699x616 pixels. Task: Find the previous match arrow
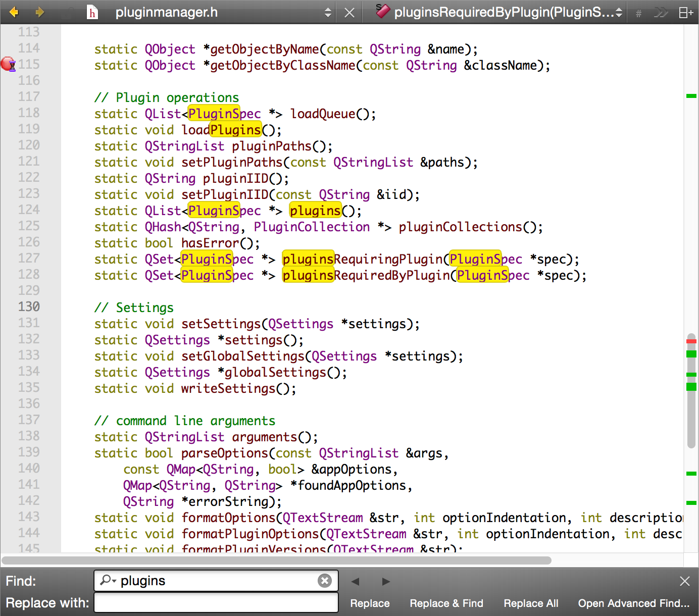click(x=356, y=581)
